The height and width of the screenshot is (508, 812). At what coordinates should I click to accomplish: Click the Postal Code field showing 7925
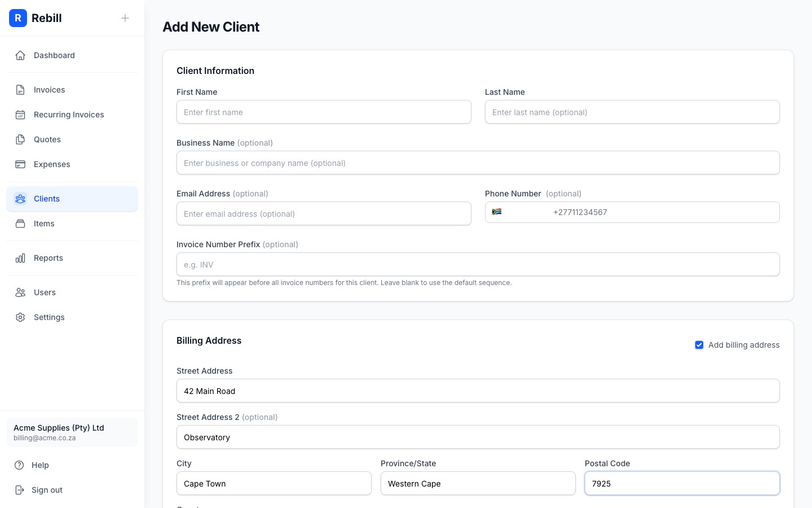tap(682, 483)
